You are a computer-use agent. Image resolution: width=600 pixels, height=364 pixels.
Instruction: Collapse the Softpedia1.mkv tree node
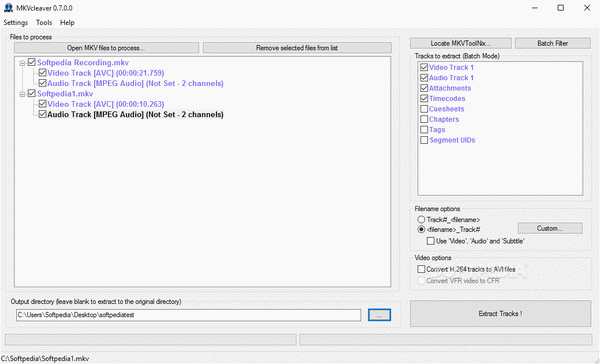pyautogui.click(x=22, y=94)
